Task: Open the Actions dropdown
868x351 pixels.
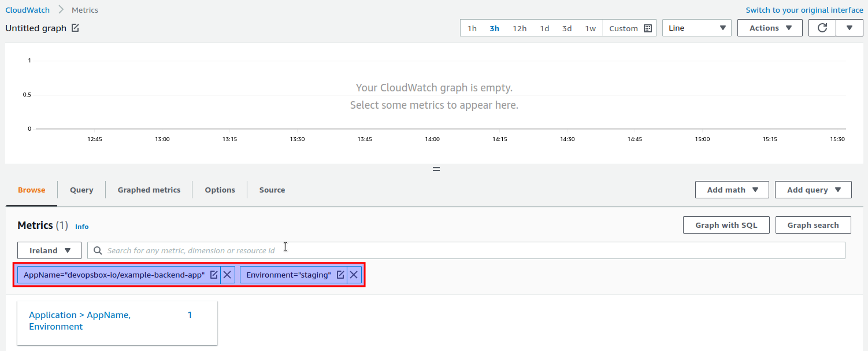Action: click(x=769, y=27)
